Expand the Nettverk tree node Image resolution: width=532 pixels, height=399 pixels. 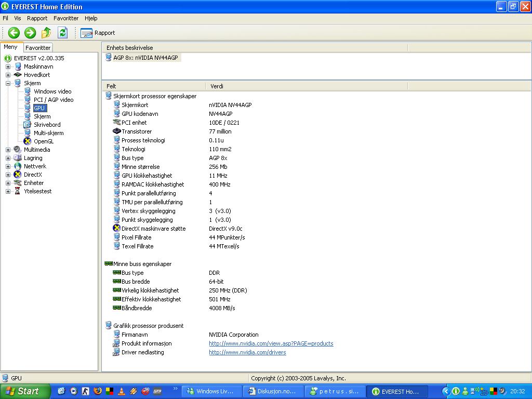click(8, 167)
